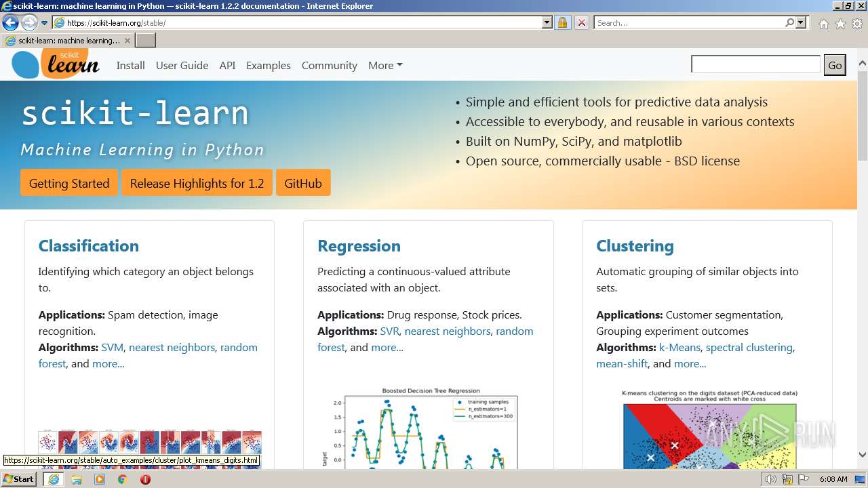This screenshot has height=488, width=868.
Task: Click the Home icon
Action: point(823,24)
